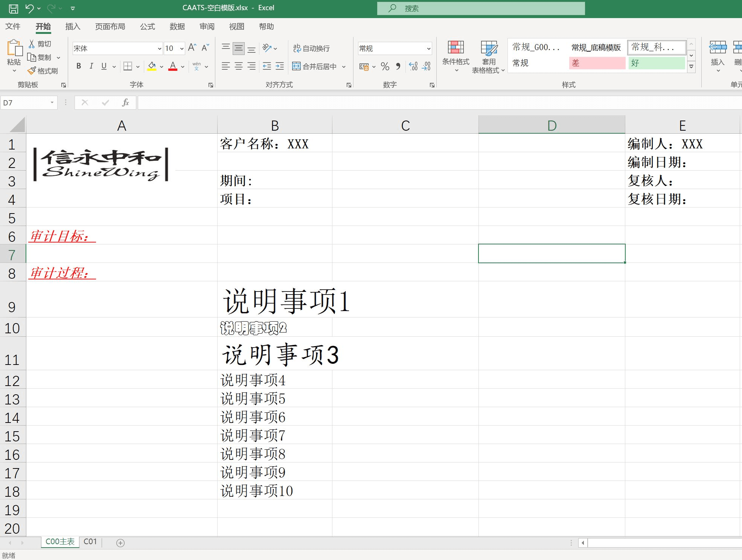Click the phonetic guide wén icon
Screen dimensions: 742x560
(x=197, y=66)
